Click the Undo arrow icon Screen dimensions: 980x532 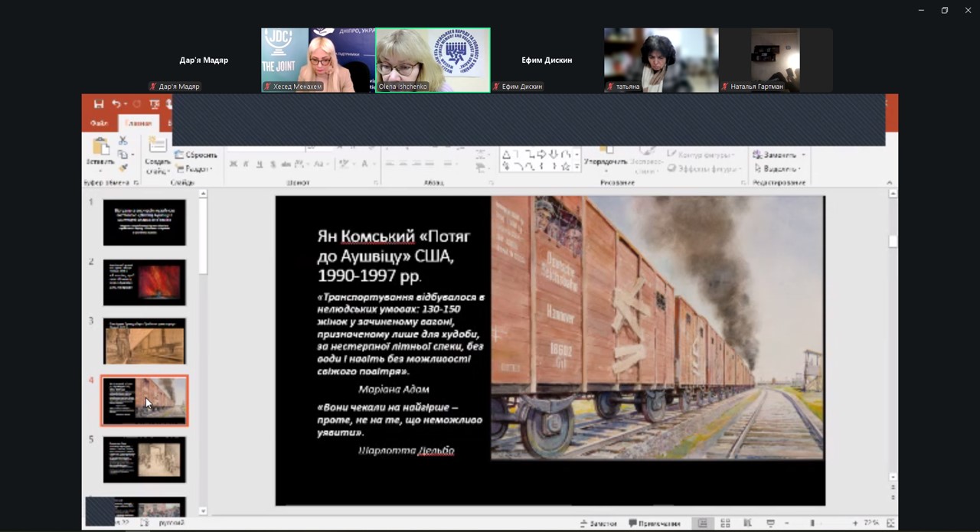tap(116, 104)
